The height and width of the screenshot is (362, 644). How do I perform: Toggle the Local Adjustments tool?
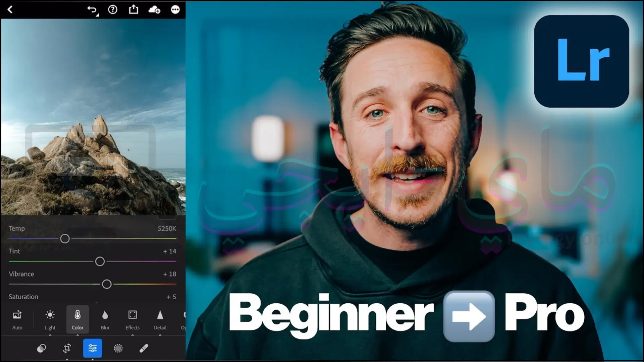(x=118, y=349)
